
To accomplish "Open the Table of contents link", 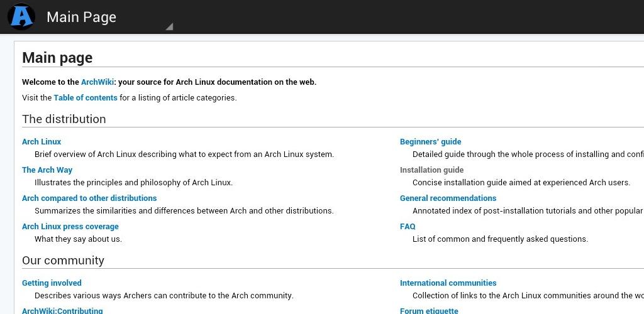I will (86, 98).
